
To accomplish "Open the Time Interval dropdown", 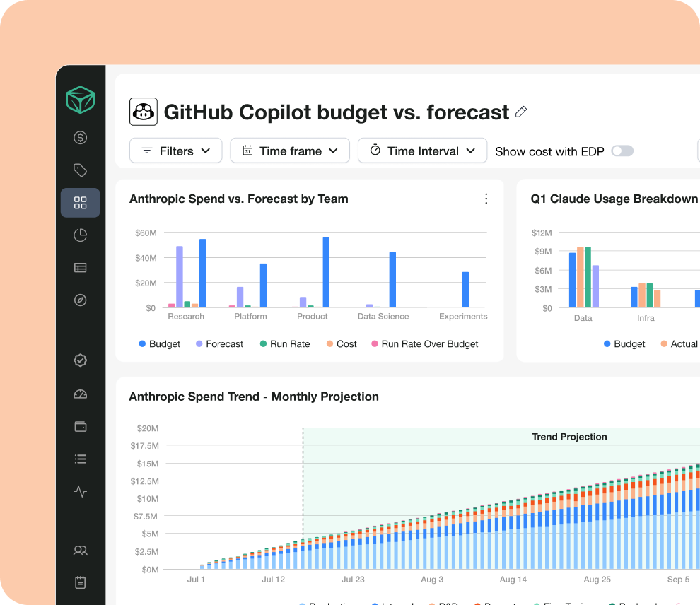I will coord(422,151).
